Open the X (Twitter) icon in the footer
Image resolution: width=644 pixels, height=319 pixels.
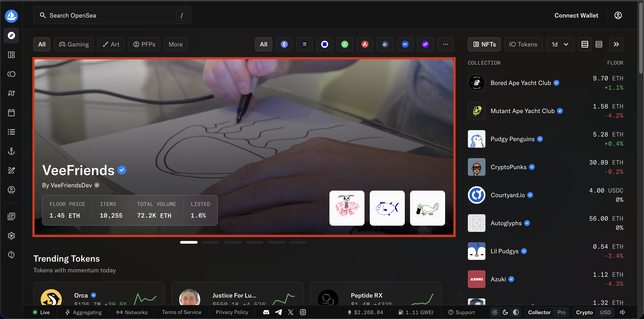[x=290, y=312]
